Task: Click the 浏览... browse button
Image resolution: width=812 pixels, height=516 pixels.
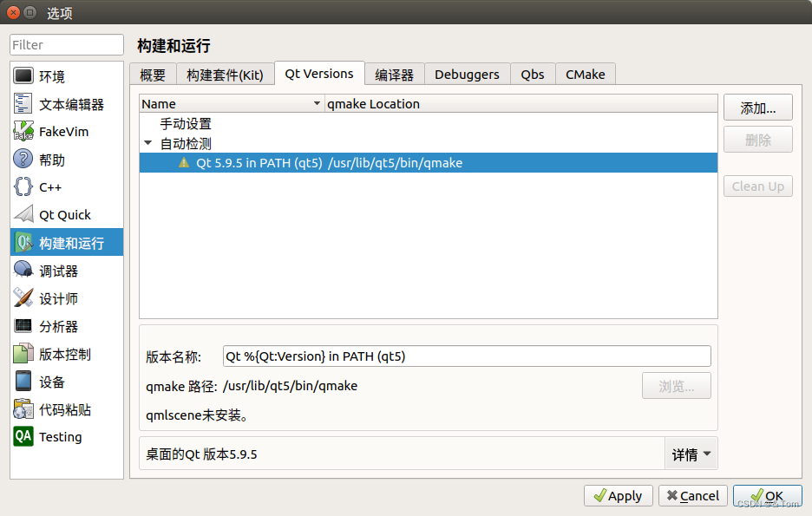Action: click(677, 386)
